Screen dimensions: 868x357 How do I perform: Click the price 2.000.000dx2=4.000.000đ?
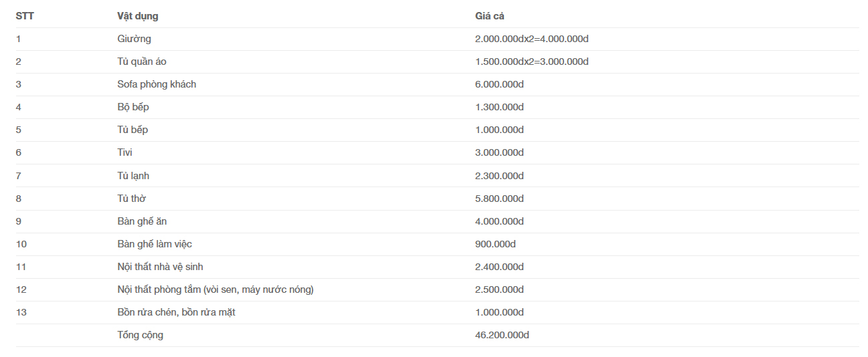click(x=531, y=39)
